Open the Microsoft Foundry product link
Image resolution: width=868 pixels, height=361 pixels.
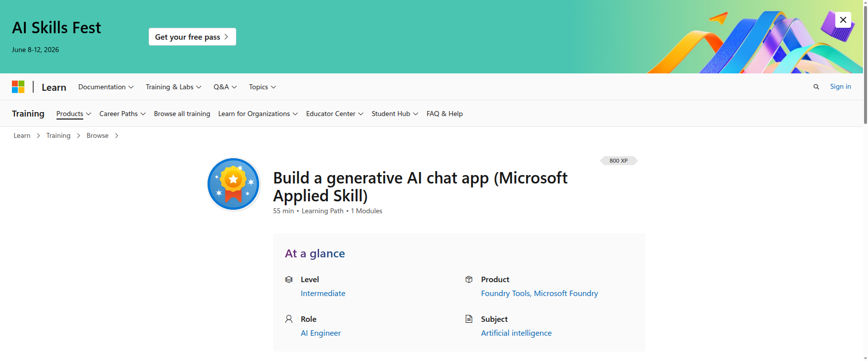tap(566, 294)
